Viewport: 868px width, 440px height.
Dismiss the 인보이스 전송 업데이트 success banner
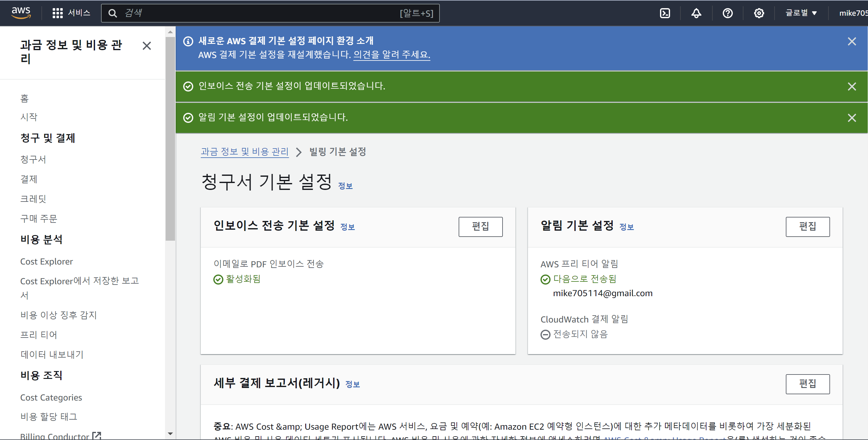tap(851, 86)
